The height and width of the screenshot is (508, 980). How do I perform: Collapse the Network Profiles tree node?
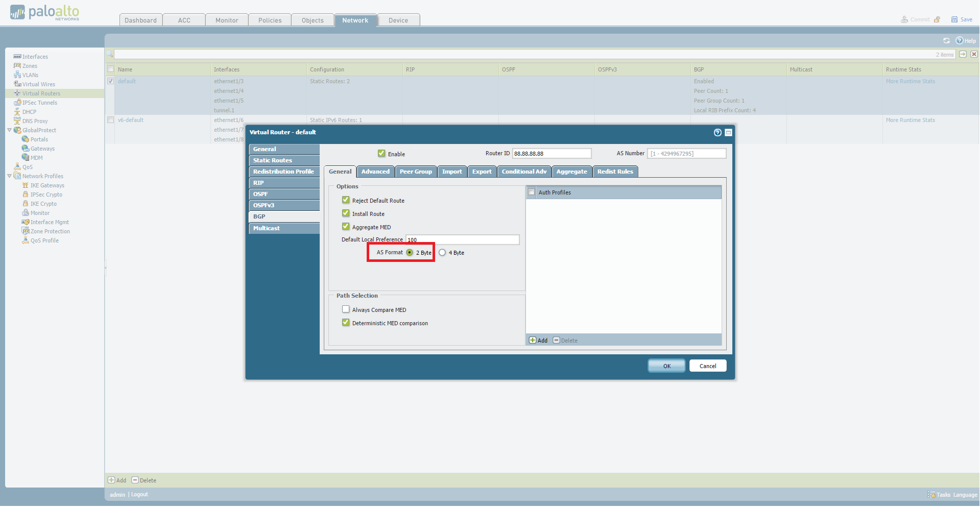(9, 176)
